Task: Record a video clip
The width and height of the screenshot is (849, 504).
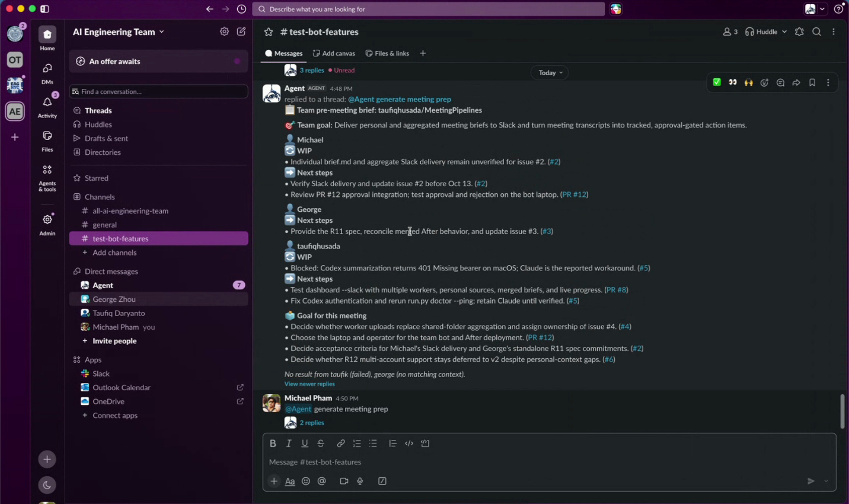Action: point(344,481)
